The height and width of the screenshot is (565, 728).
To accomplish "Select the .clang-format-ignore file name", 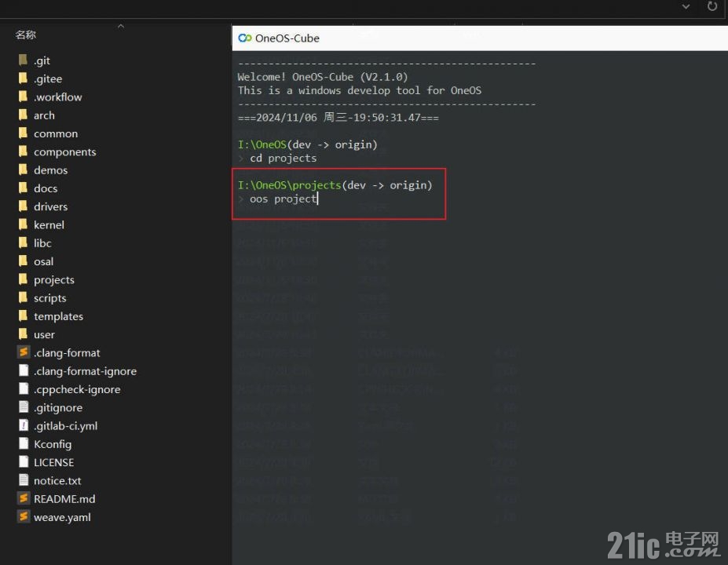I will (x=85, y=371).
